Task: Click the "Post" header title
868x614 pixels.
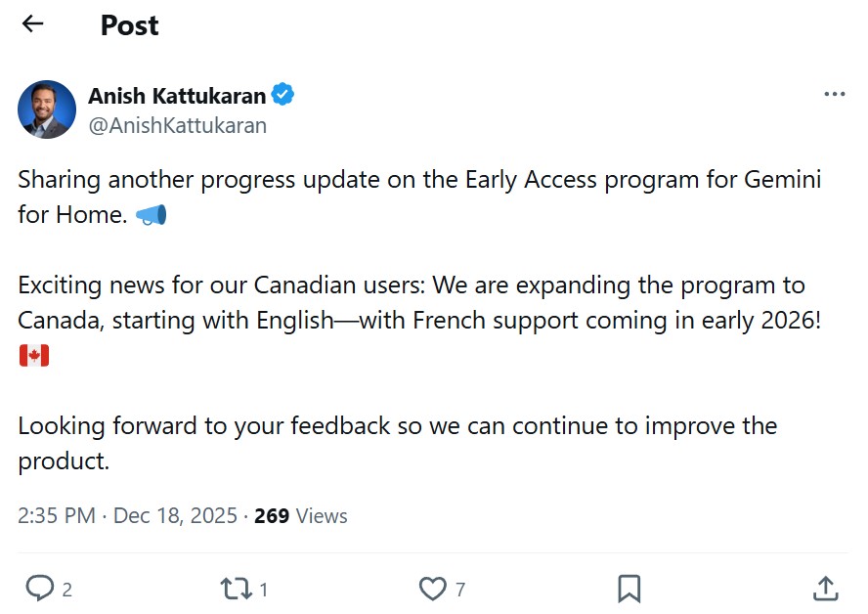Action: pos(129,25)
